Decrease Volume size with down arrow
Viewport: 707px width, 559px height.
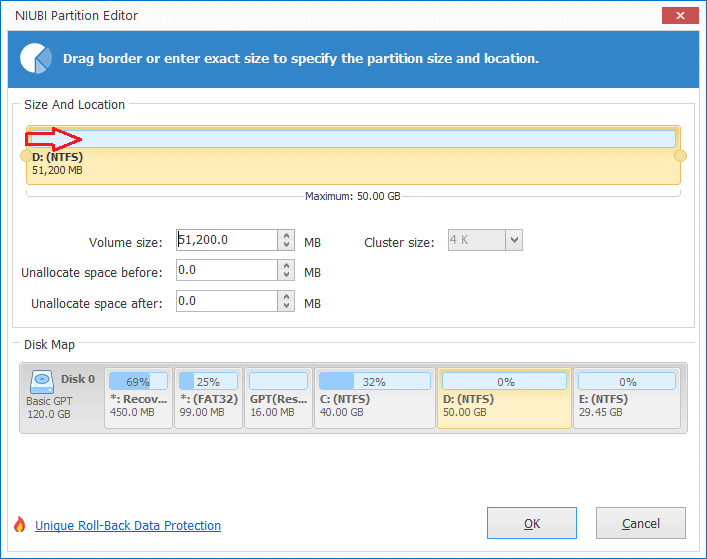click(x=286, y=245)
